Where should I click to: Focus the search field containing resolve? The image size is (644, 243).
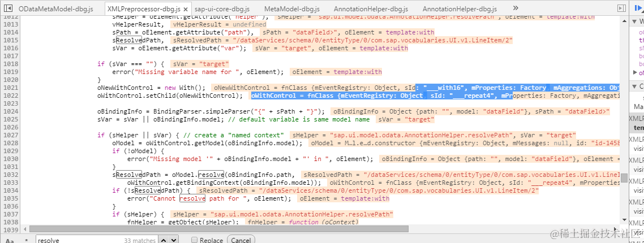[97, 240]
